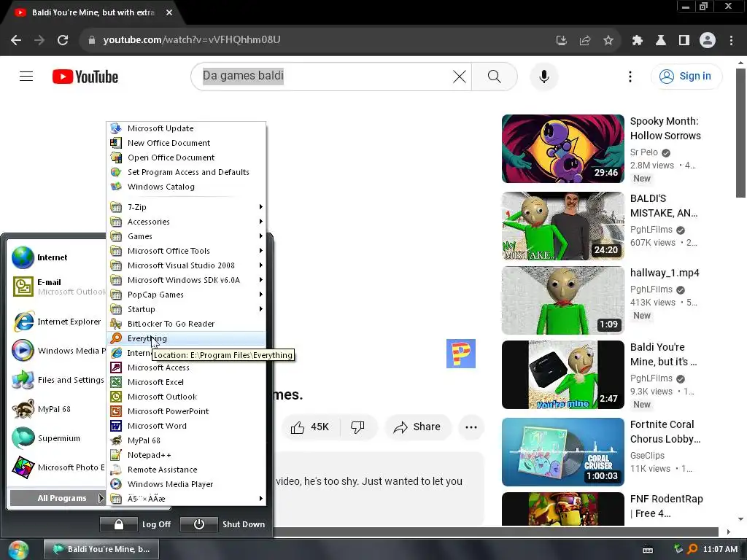Image resolution: width=747 pixels, height=560 pixels.
Task: Expand Microsoft Windows SDK v6.0A submenu
Action: pos(186,280)
